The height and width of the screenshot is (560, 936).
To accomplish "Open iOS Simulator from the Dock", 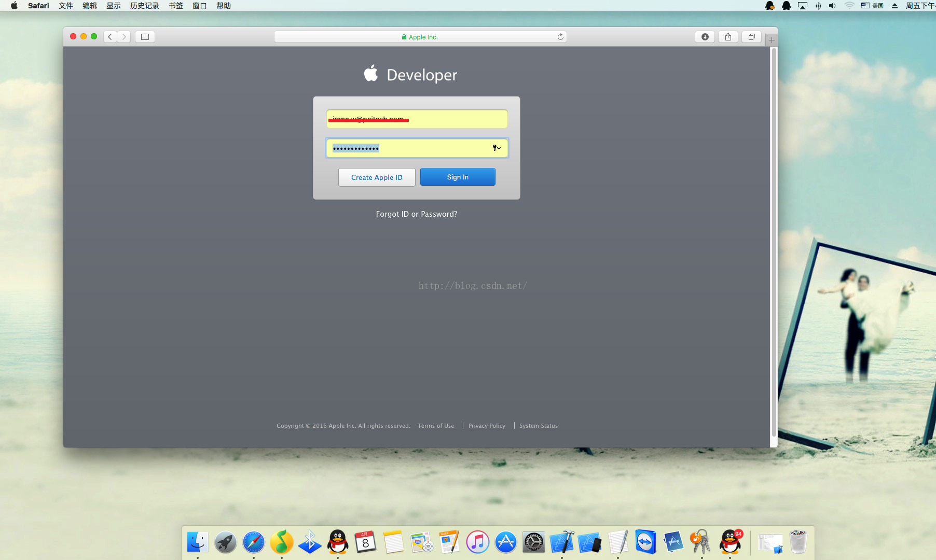I will pyautogui.click(x=589, y=542).
